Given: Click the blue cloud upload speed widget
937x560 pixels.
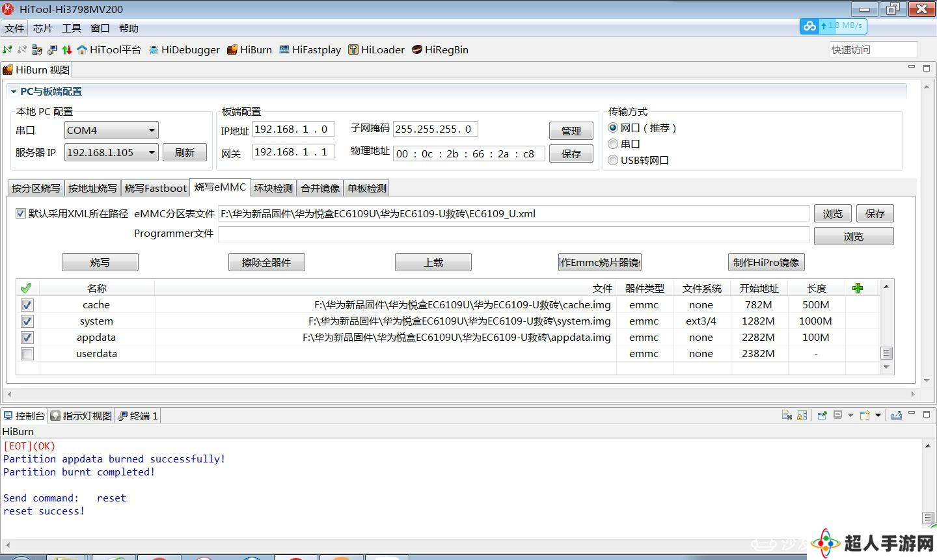Looking at the screenshot, I should pyautogui.click(x=834, y=26).
